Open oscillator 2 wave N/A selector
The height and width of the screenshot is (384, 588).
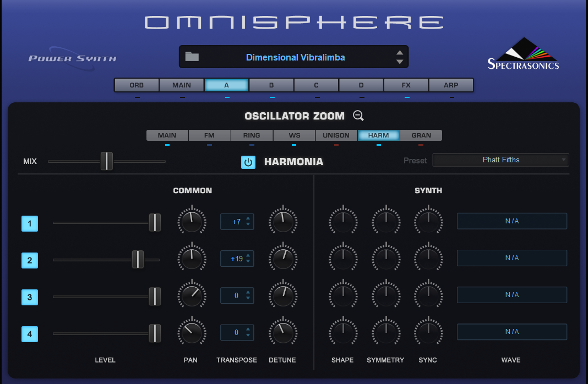[512, 258]
